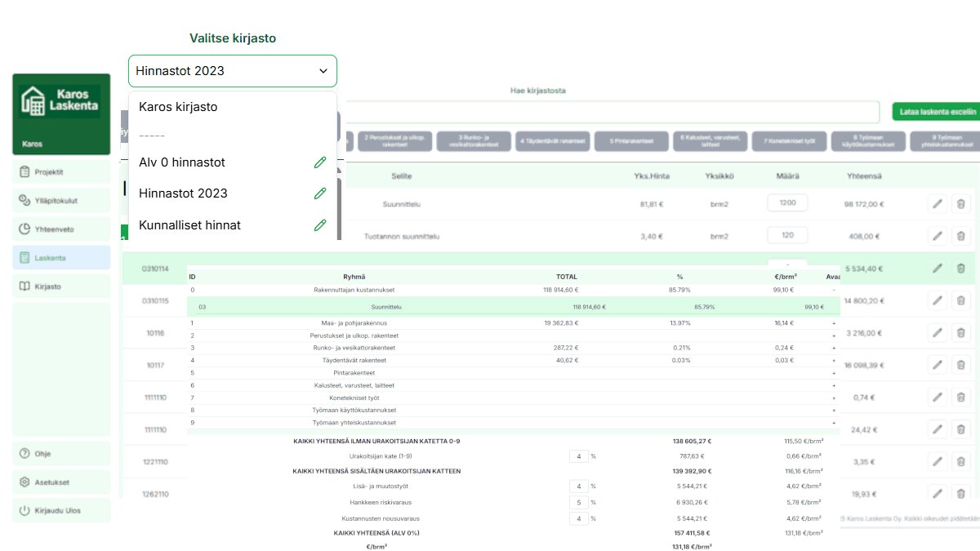Open the Valitse kirjasto dropdown
Image resolution: width=980 pixels, height=551 pixels.
pos(232,71)
